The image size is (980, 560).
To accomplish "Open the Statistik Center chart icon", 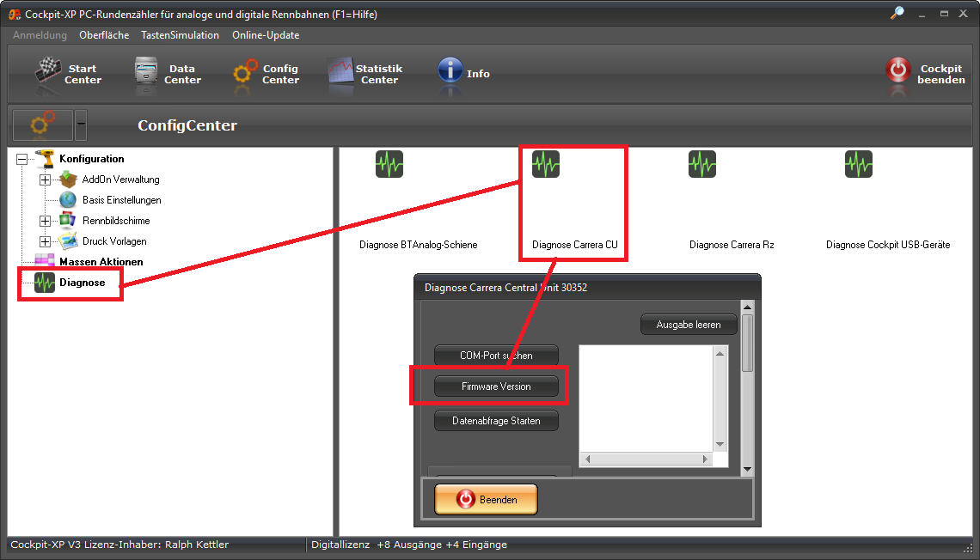I will 340,70.
